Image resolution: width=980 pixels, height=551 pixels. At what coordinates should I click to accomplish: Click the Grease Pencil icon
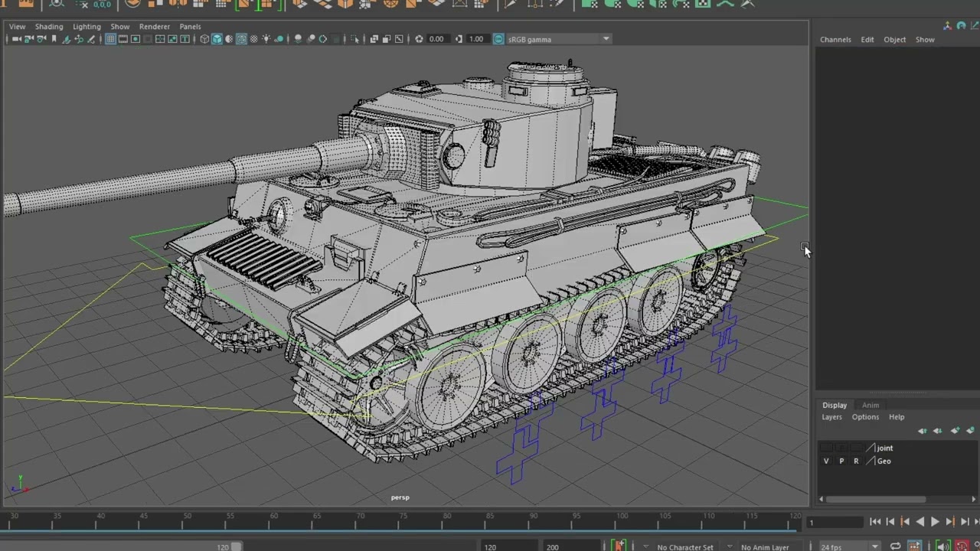91,39
